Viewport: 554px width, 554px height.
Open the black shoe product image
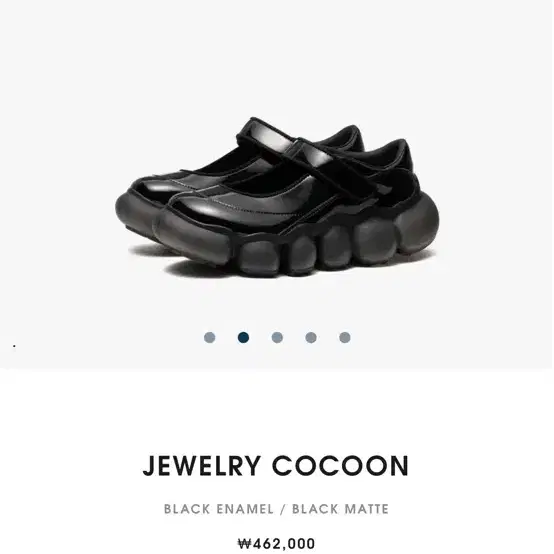[x=277, y=197]
